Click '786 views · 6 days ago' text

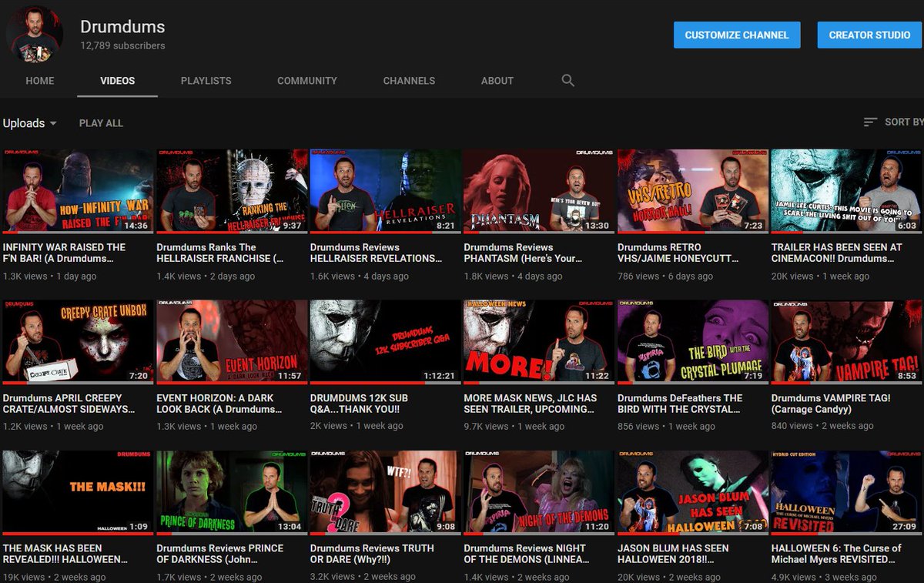click(x=665, y=276)
